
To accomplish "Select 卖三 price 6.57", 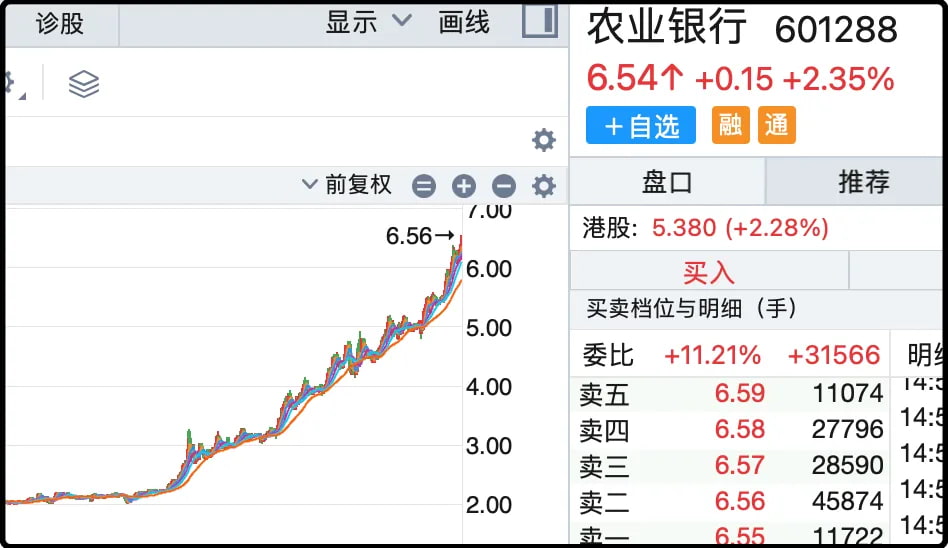I will click(x=739, y=465).
